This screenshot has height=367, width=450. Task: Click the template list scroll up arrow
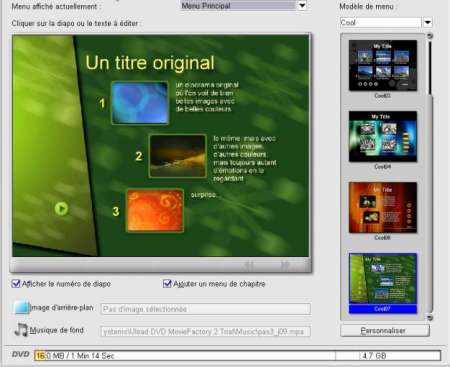430,36
